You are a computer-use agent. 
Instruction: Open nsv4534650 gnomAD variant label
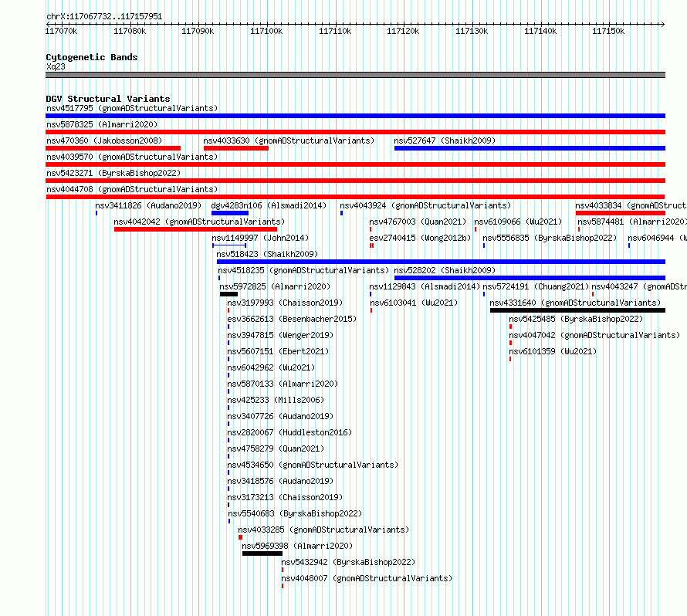pyautogui.click(x=313, y=465)
